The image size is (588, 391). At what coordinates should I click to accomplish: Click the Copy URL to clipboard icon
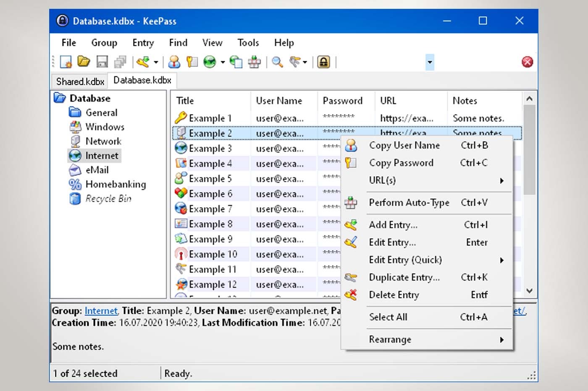pos(236,62)
